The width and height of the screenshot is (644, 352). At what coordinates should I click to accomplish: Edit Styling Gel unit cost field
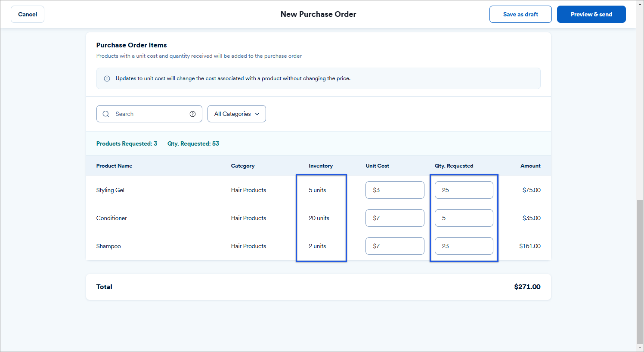tap(395, 190)
